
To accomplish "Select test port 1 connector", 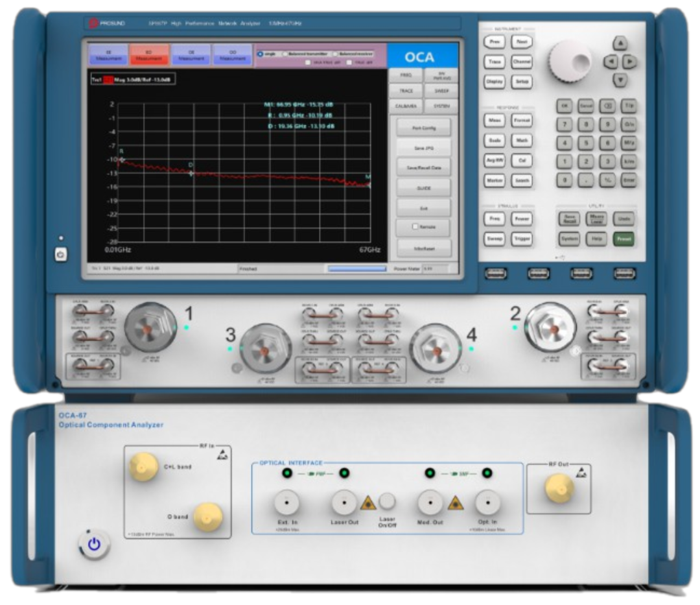I will click(x=150, y=328).
